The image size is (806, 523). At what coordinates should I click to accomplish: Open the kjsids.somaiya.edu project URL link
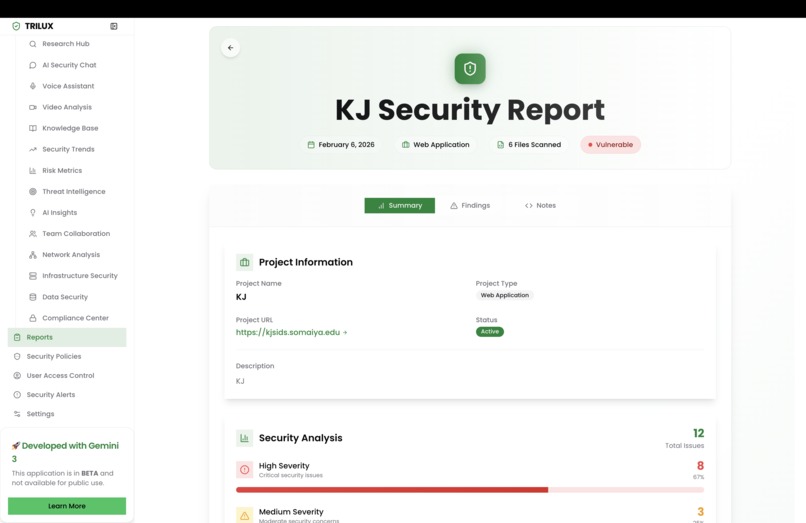[291, 333]
